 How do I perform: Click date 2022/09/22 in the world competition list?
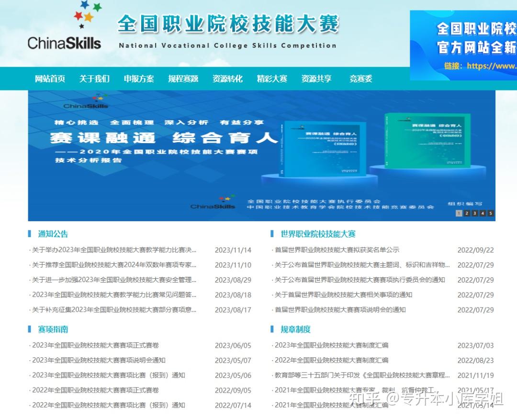coord(476,250)
